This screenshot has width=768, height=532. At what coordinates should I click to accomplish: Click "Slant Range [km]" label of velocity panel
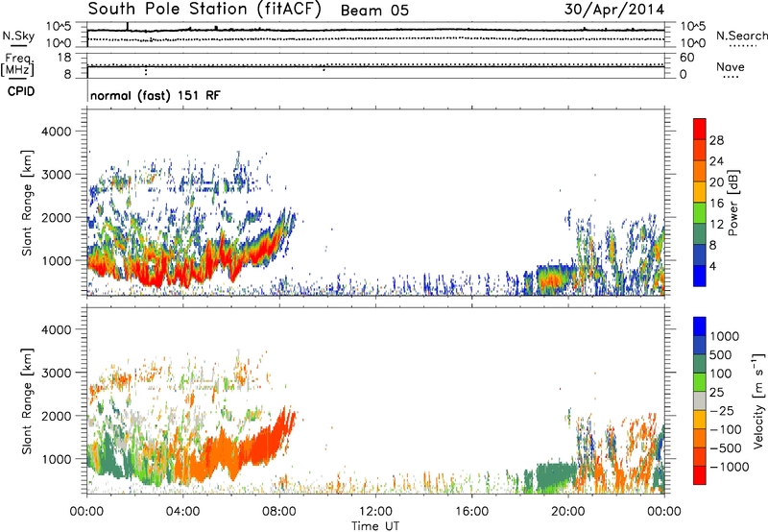(27, 400)
